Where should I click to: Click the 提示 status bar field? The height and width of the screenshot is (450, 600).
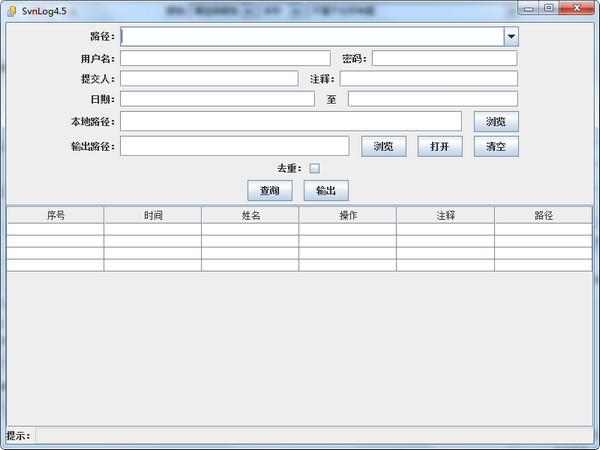pyautogui.click(x=314, y=436)
